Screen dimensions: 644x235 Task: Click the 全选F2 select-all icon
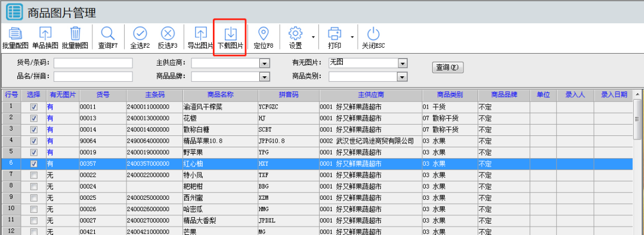point(140,33)
